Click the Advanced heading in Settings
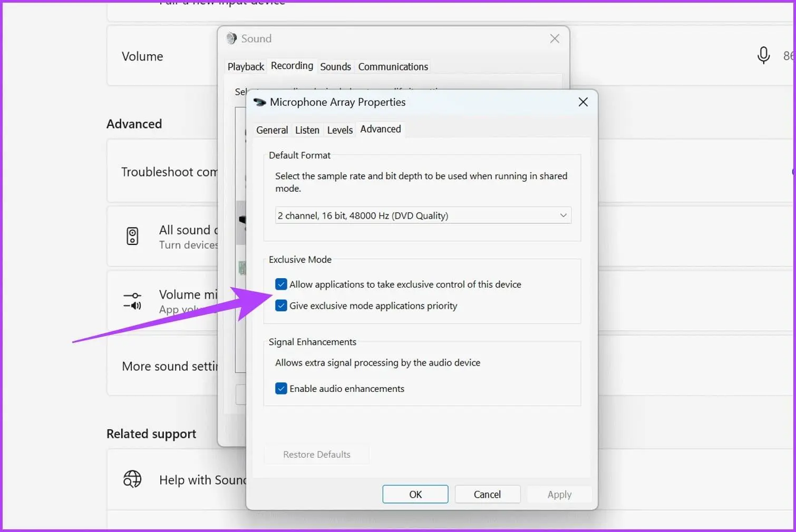This screenshot has width=796, height=532. (134, 124)
